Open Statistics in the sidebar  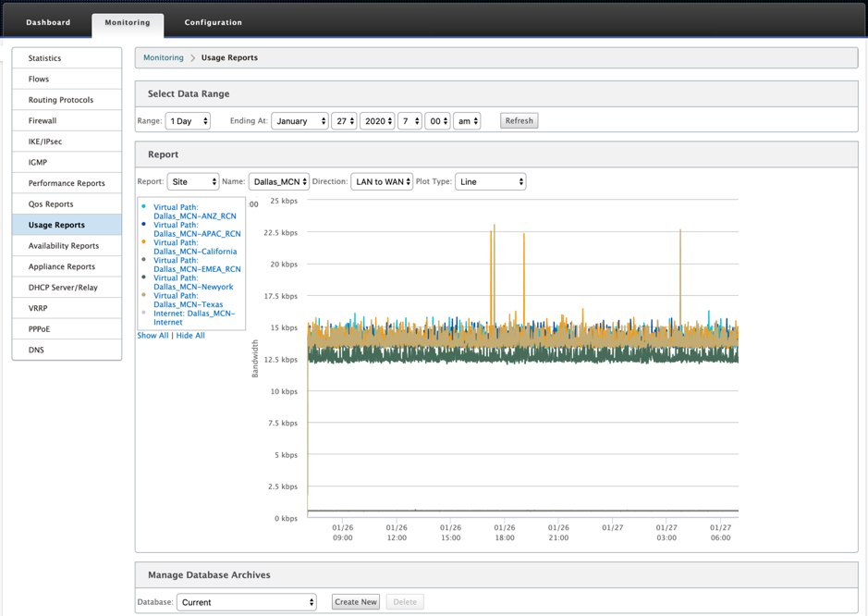click(x=67, y=58)
